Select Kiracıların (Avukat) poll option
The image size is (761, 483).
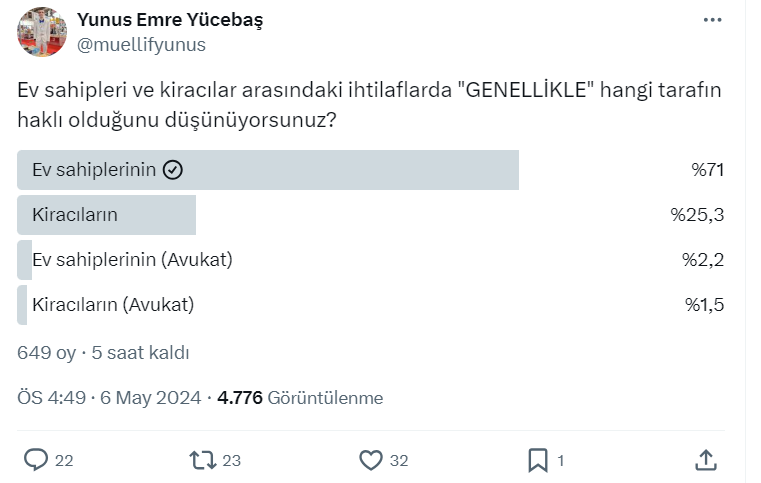point(113,305)
